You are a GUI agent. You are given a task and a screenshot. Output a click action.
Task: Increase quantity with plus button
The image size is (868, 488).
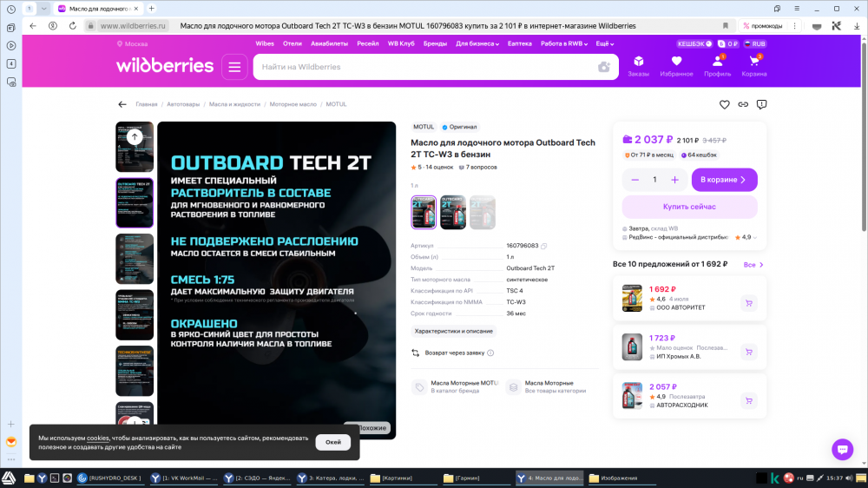674,180
